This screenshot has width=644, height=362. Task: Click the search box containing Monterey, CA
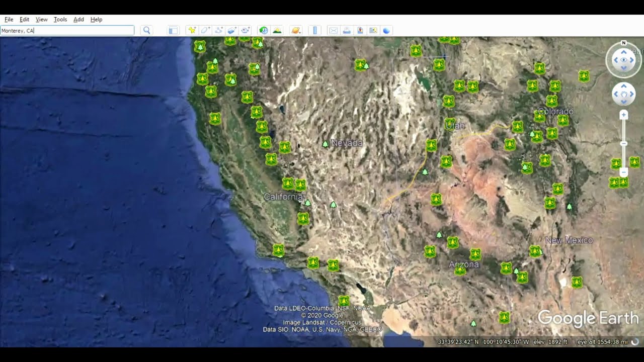point(67,31)
